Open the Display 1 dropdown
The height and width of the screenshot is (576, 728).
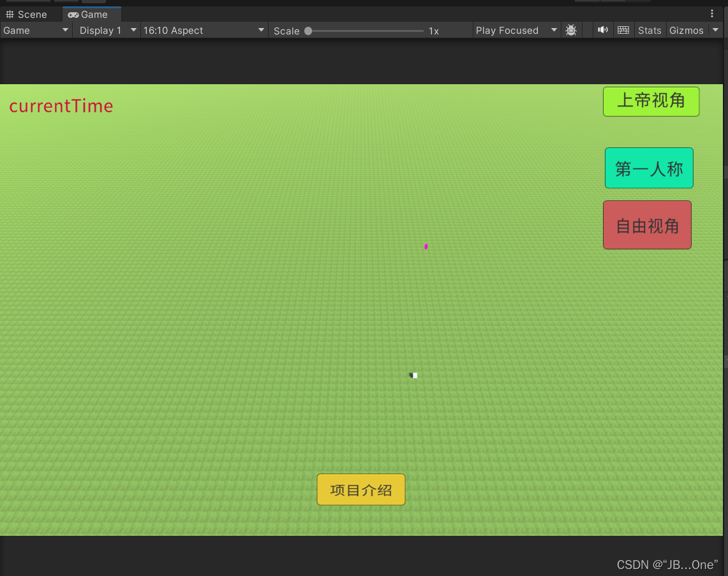click(x=107, y=30)
